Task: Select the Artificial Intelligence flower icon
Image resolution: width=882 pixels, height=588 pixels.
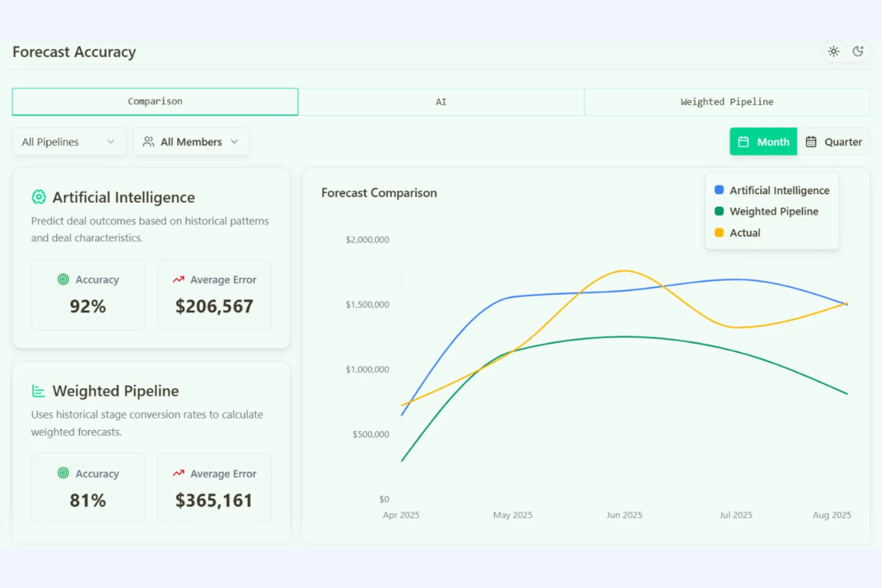Action: pyautogui.click(x=38, y=197)
